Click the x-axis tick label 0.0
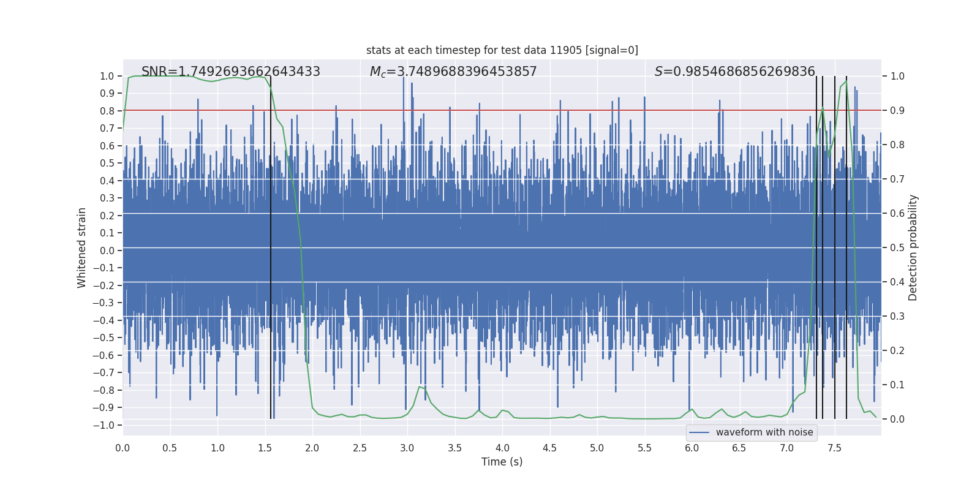 tap(123, 448)
